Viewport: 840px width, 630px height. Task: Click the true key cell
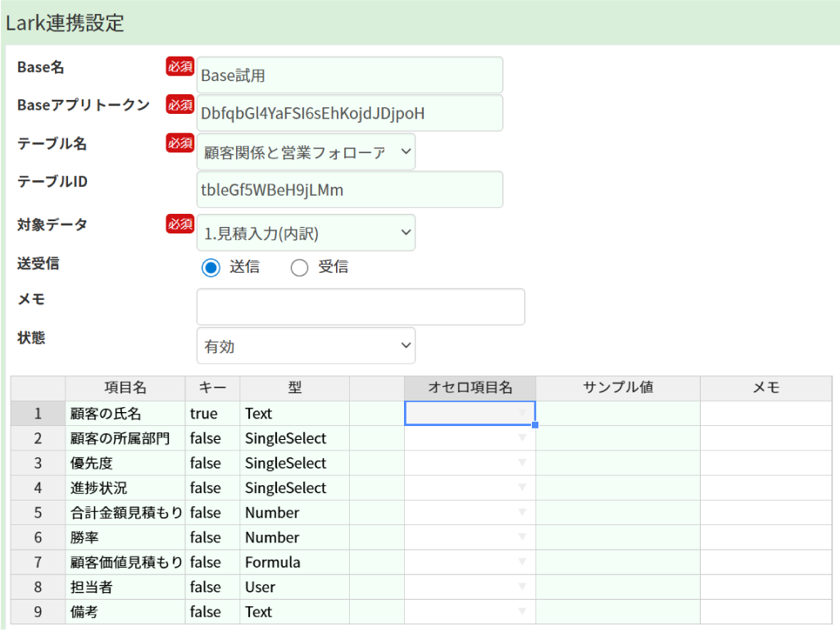coord(213,414)
